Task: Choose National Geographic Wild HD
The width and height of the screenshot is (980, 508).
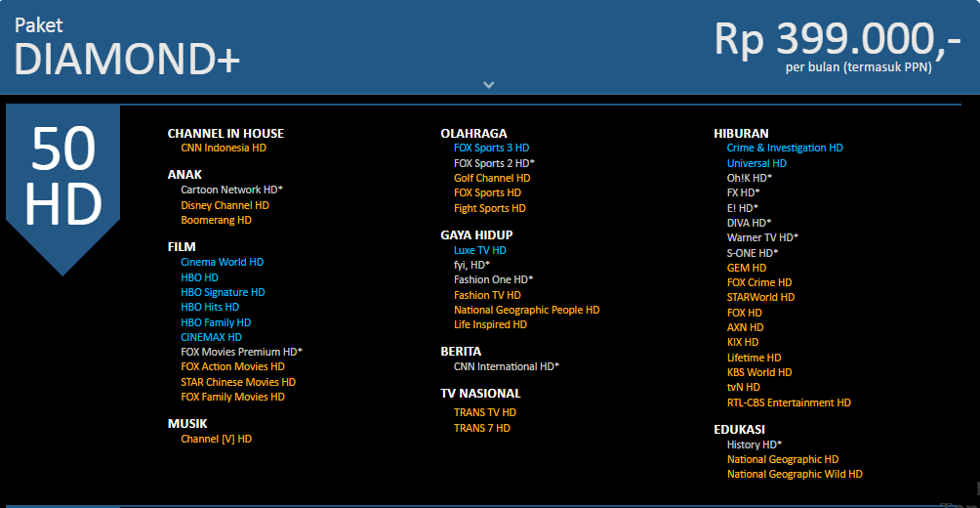Action: [x=795, y=475]
